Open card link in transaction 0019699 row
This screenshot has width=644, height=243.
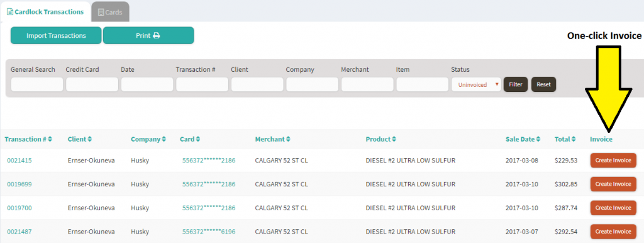coord(209,184)
